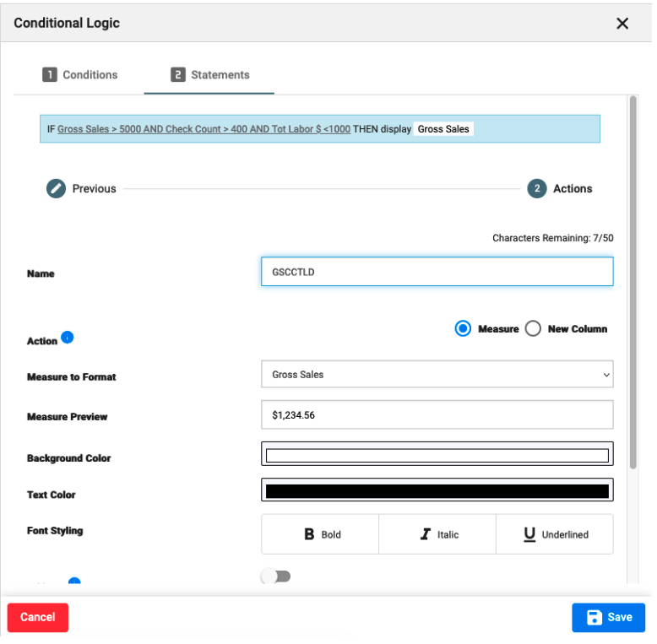Image resolution: width=657 pixels, height=644 pixels.
Task: Click the Conditions tab number 1 icon
Action: tap(50, 75)
